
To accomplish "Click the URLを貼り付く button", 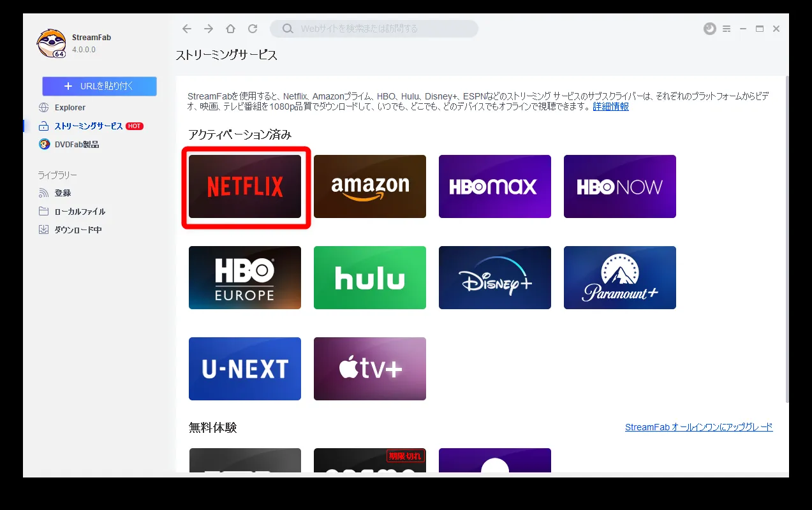I will coord(100,86).
